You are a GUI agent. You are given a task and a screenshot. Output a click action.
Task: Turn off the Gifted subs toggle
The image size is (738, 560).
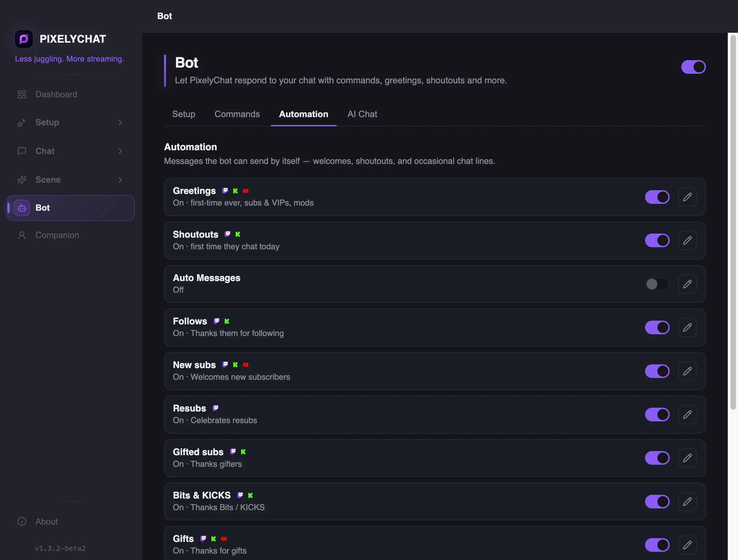click(x=657, y=458)
